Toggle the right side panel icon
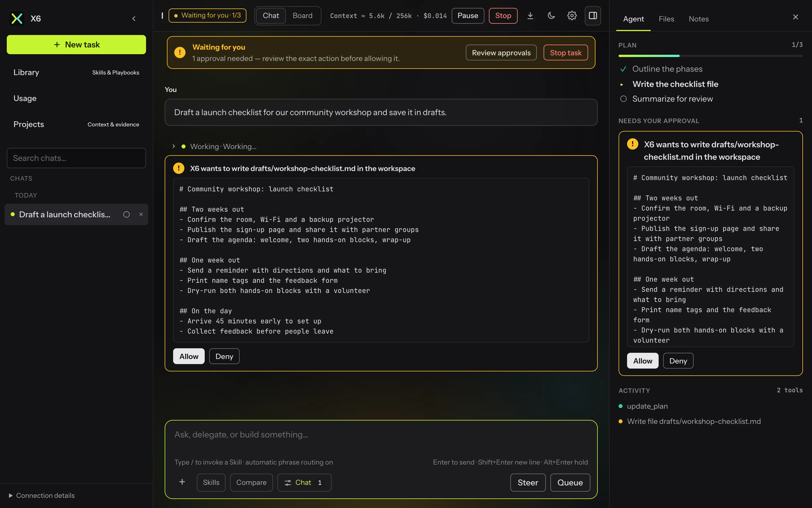This screenshot has height=508, width=812. pos(593,16)
